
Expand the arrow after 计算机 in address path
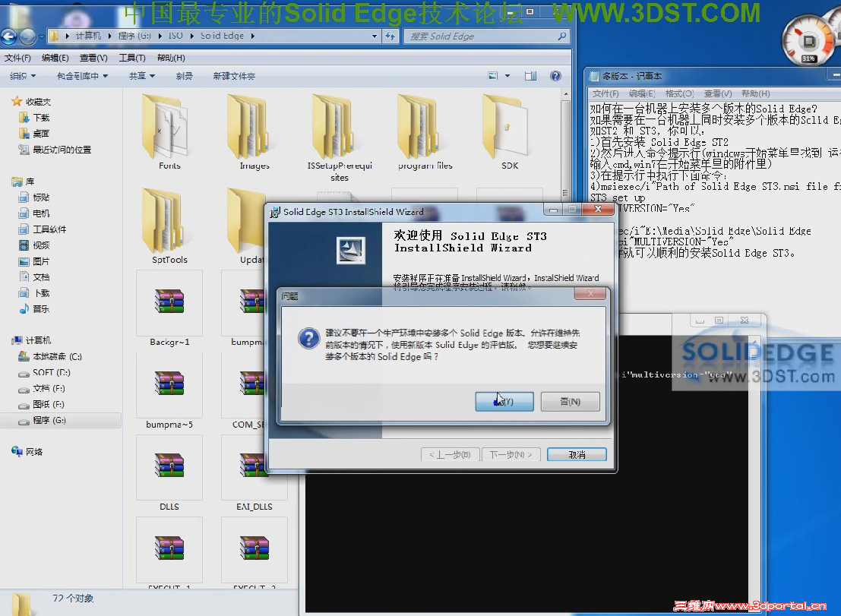109,36
